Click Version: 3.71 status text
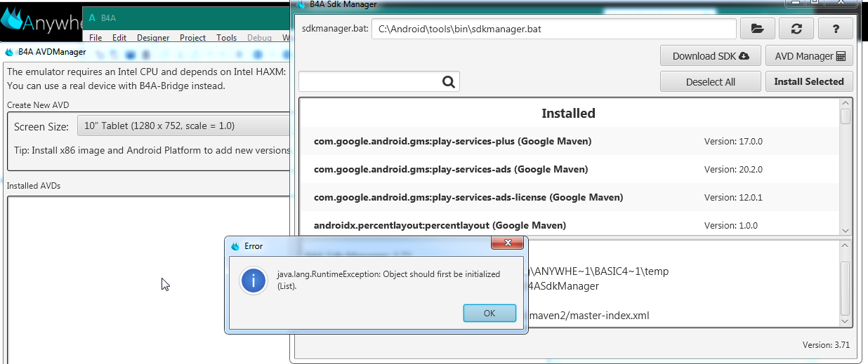Viewport: 868px width, 364px height. (826, 345)
